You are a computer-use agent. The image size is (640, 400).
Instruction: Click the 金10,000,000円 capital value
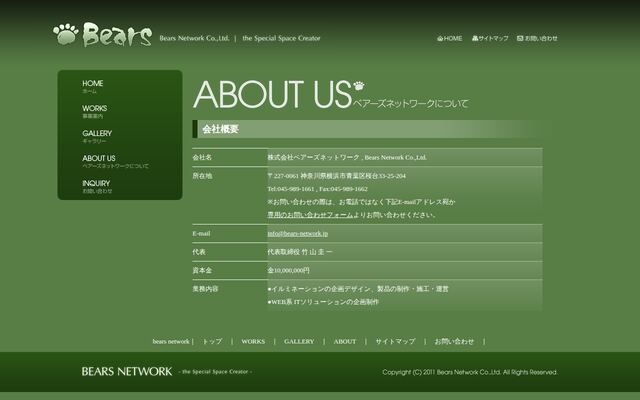(289, 270)
